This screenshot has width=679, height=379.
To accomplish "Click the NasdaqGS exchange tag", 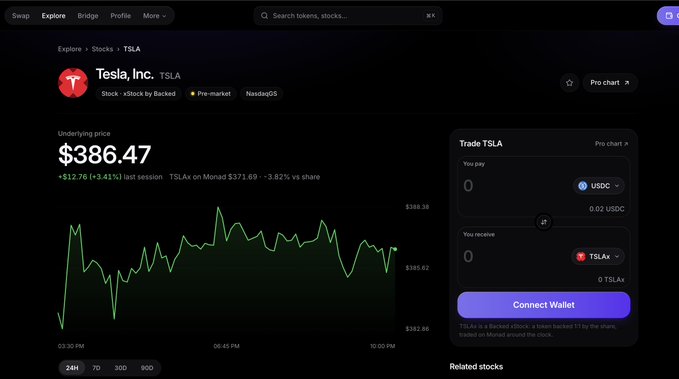I will 262,94.
